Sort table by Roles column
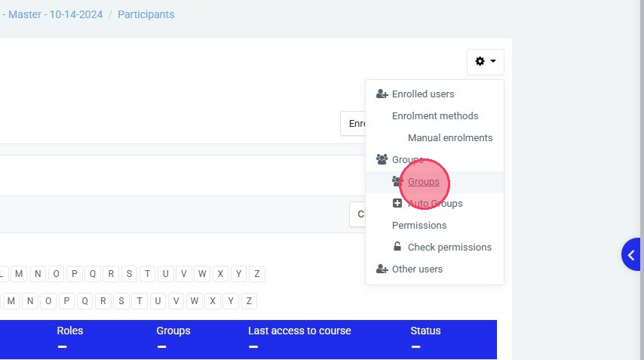The width and height of the screenshot is (644, 360). [70, 331]
